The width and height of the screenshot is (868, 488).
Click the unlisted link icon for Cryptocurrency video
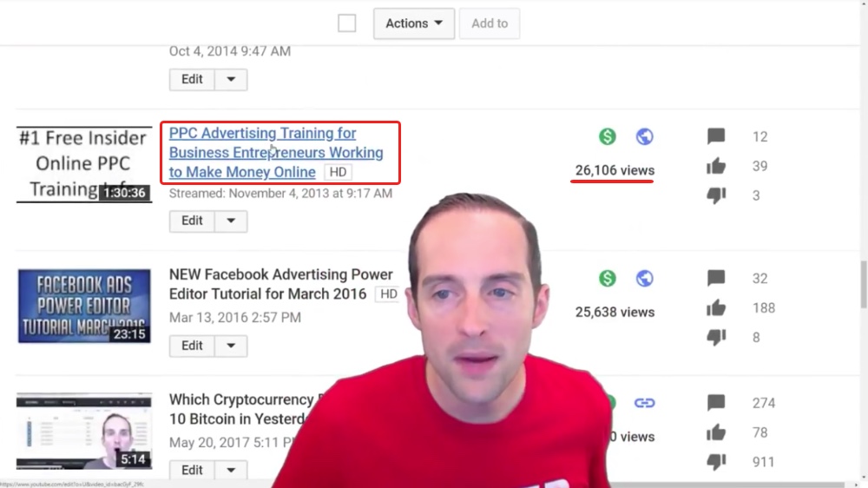644,403
